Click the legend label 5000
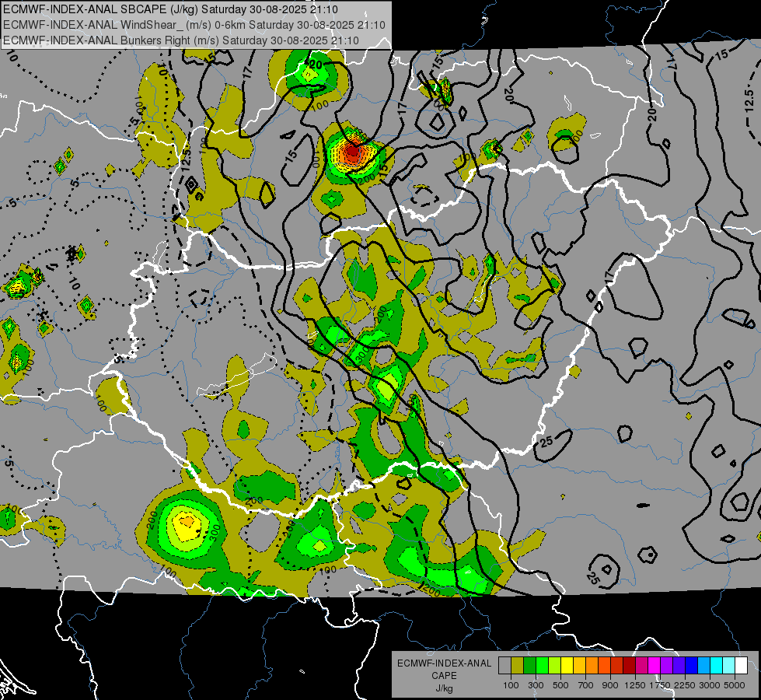The width and height of the screenshot is (761, 700). [735, 685]
